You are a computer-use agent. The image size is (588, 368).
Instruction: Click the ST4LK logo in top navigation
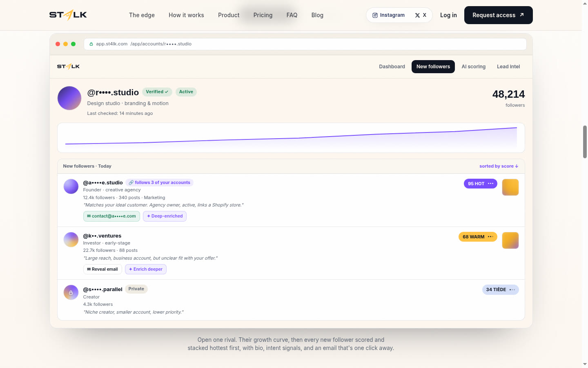[x=68, y=15]
